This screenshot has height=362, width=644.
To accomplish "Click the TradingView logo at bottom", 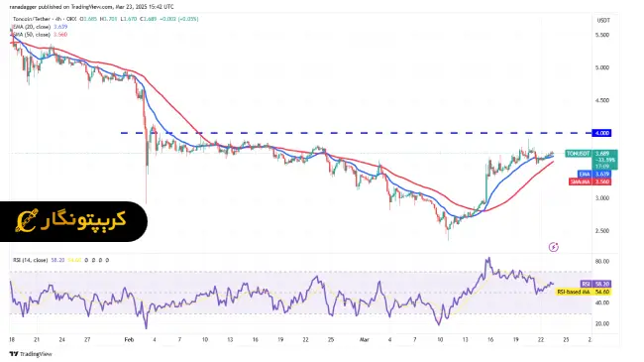I will point(31,354).
